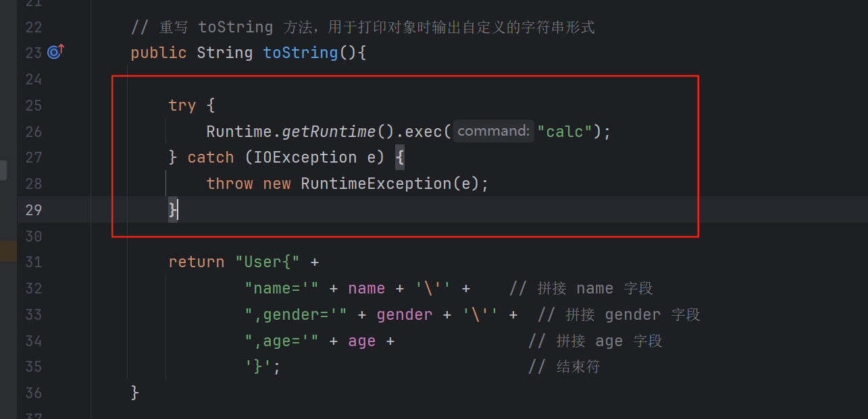Click the highlighted closing brace on line 29
Image resolution: width=868 pixels, height=419 pixels.
pyautogui.click(x=173, y=210)
